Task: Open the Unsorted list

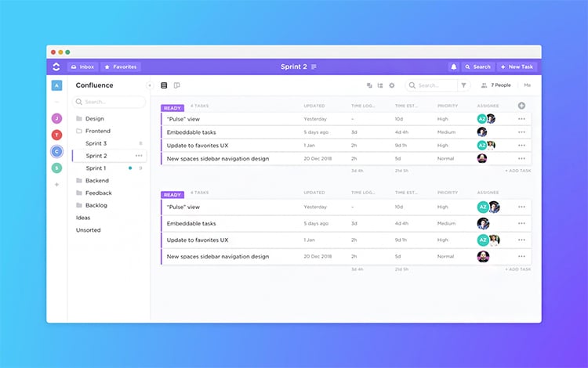Action: click(88, 230)
